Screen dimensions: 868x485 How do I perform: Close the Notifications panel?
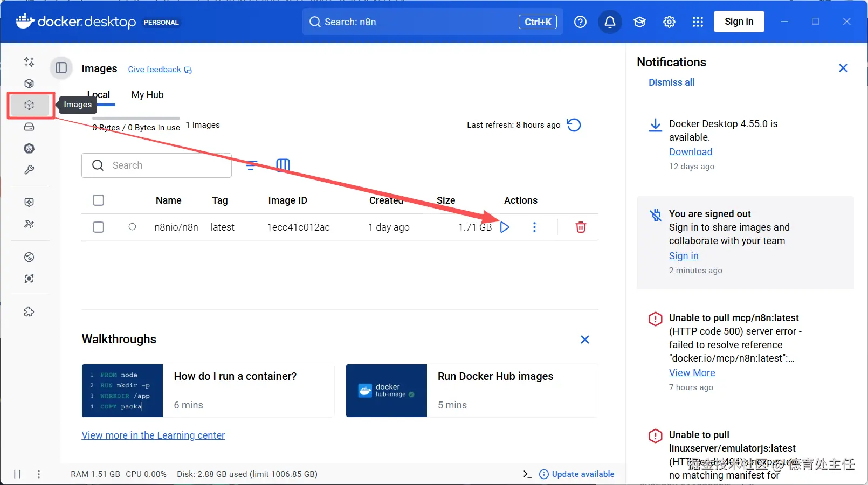(x=843, y=68)
